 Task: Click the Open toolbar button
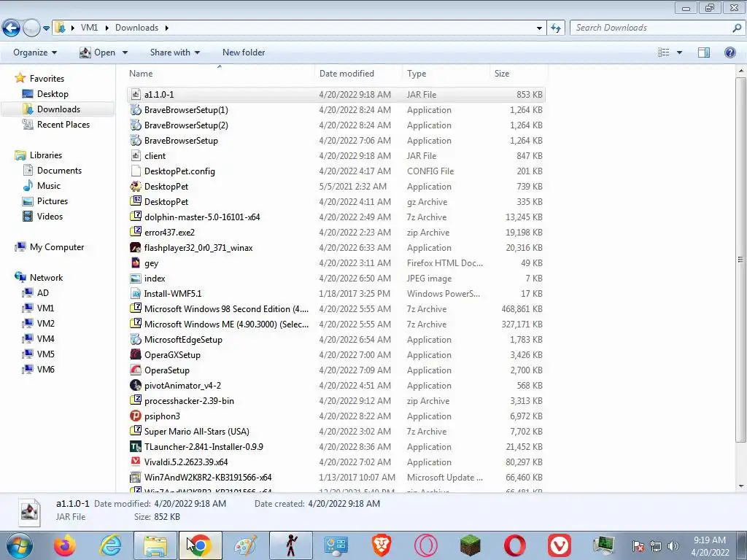tap(98, 52)
